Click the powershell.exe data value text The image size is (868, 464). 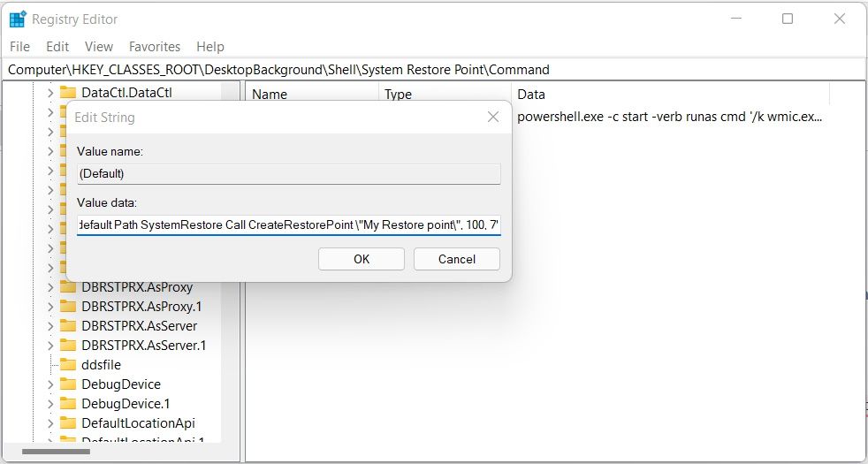(x=670, y=118)
